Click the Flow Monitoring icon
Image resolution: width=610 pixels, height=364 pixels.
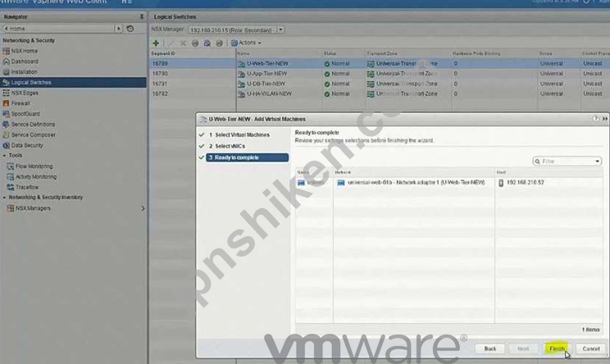point(11,166)
